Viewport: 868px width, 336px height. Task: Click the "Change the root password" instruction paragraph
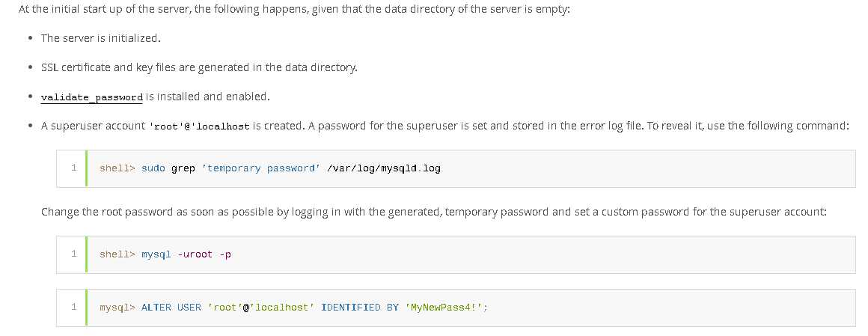tap(433, 212)
